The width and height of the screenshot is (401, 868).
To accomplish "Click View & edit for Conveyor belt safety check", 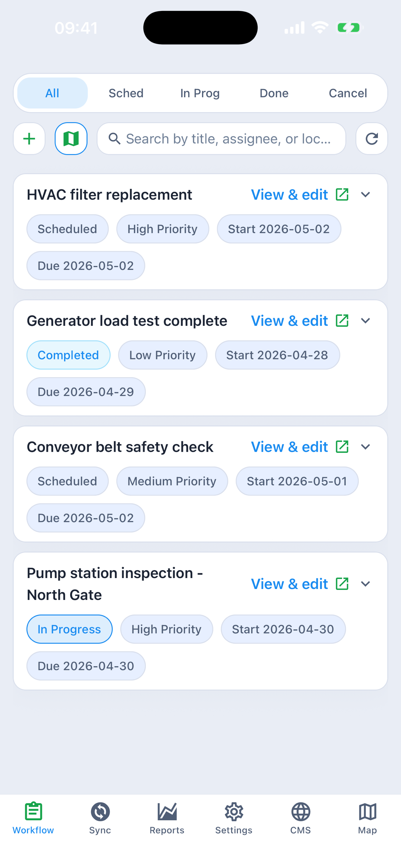I will (x=289, y=447).
